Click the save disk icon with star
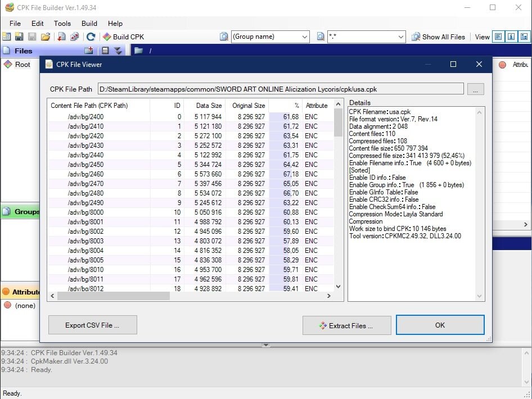This screenshot has width=532, height=399. (x=19, y=37)
